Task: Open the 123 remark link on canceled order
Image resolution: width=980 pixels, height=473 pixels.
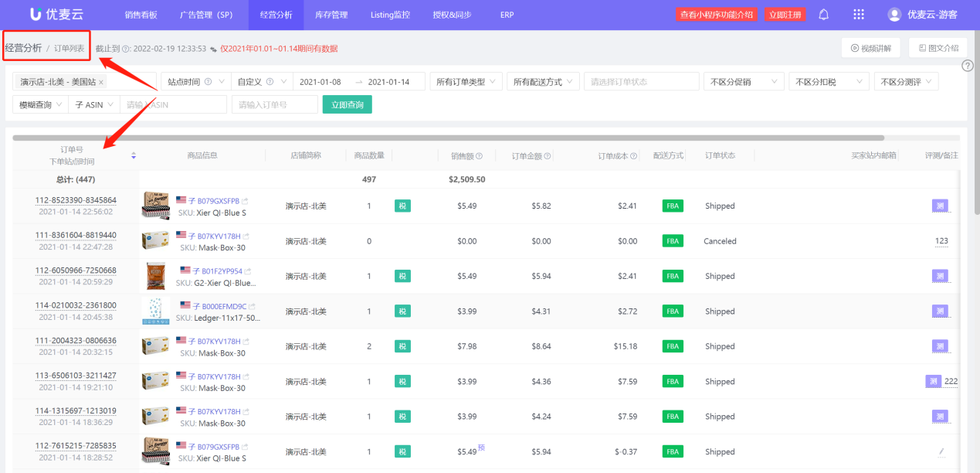Action: coord(941,240)
